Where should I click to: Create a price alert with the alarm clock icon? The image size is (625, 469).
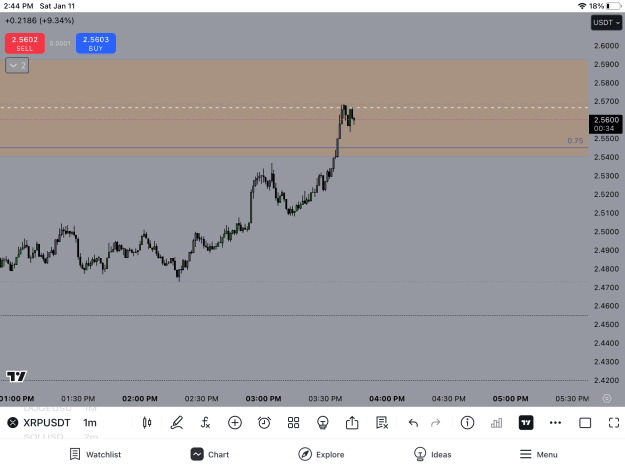click(x=264, y=422)
